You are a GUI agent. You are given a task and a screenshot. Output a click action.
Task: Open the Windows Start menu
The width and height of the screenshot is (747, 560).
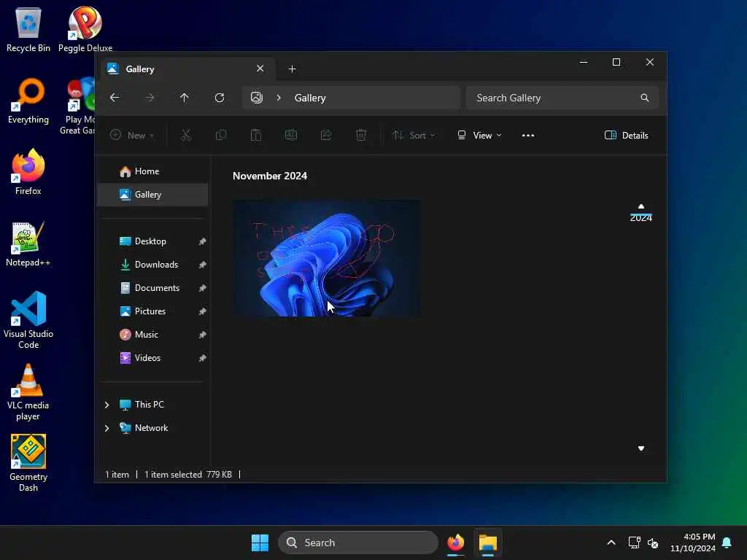pos(260,542)
